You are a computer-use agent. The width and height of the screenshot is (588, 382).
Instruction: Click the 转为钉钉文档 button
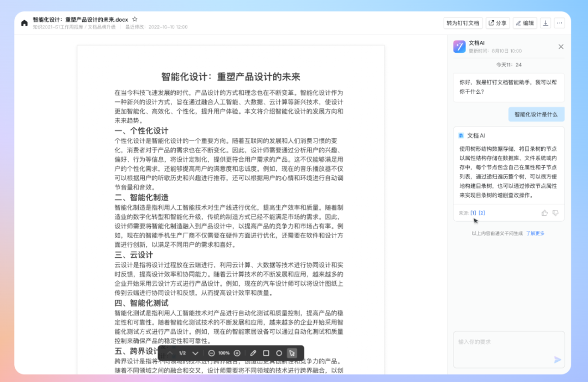(463, 23)
